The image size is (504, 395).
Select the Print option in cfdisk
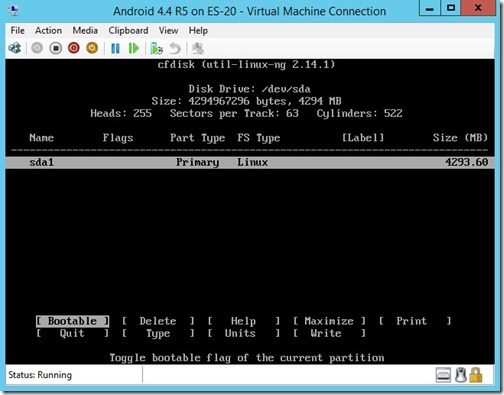pos(415,321)
